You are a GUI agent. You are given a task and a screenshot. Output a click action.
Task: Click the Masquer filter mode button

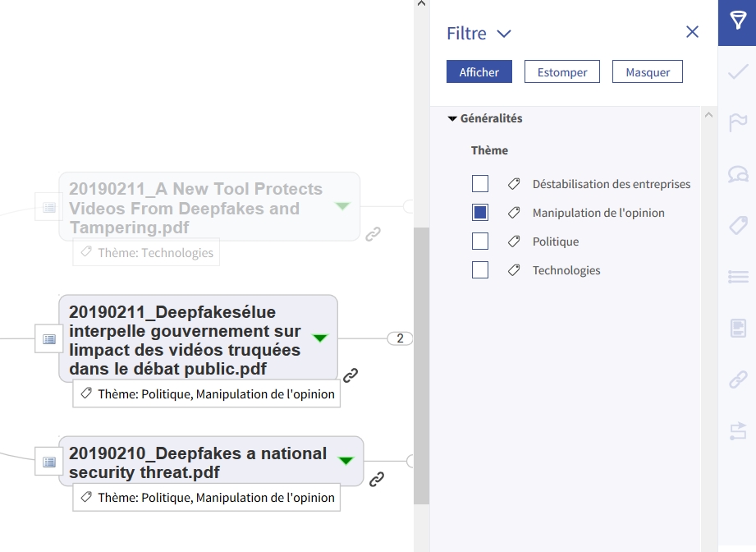click(648, 72)
